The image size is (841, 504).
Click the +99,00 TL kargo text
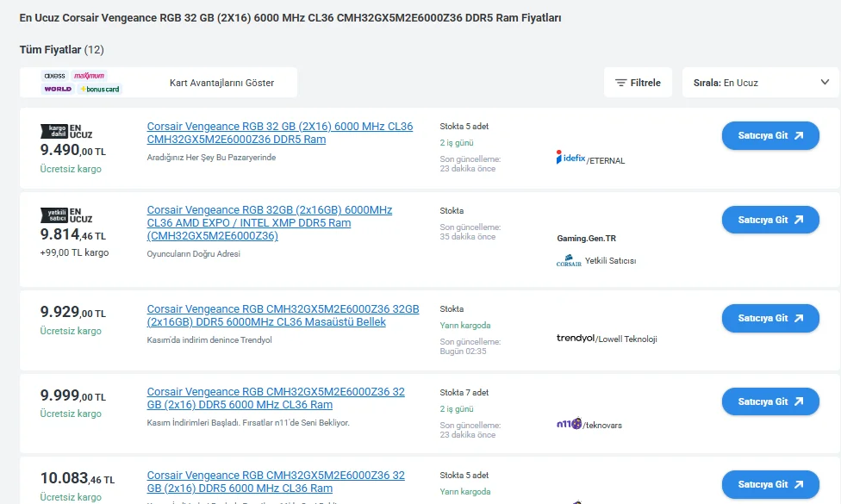coord(75,252)
